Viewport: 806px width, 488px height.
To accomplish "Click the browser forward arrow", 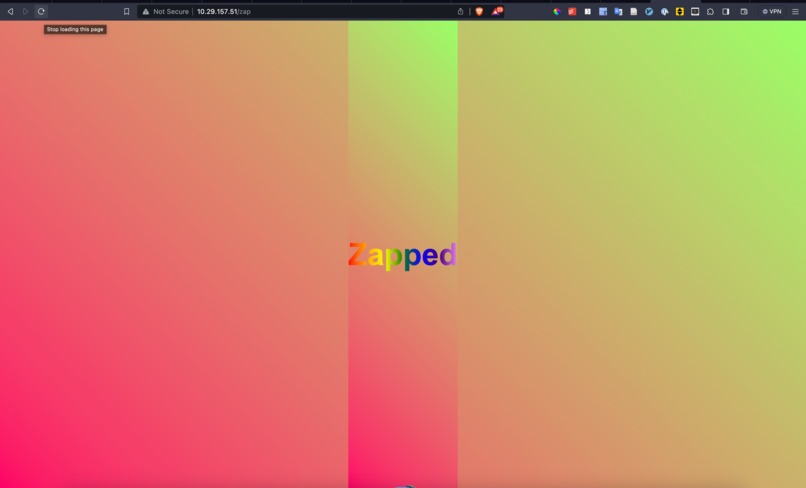I will pos(25,11).
